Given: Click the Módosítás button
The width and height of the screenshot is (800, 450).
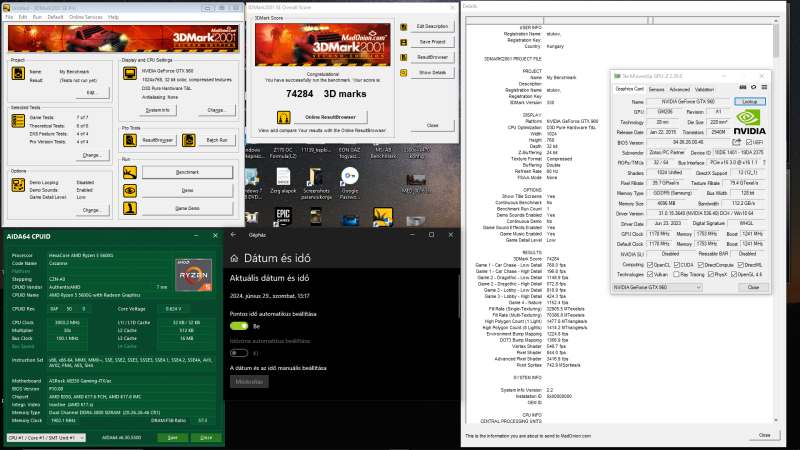Looking at the screenshot, I should 249,382.
